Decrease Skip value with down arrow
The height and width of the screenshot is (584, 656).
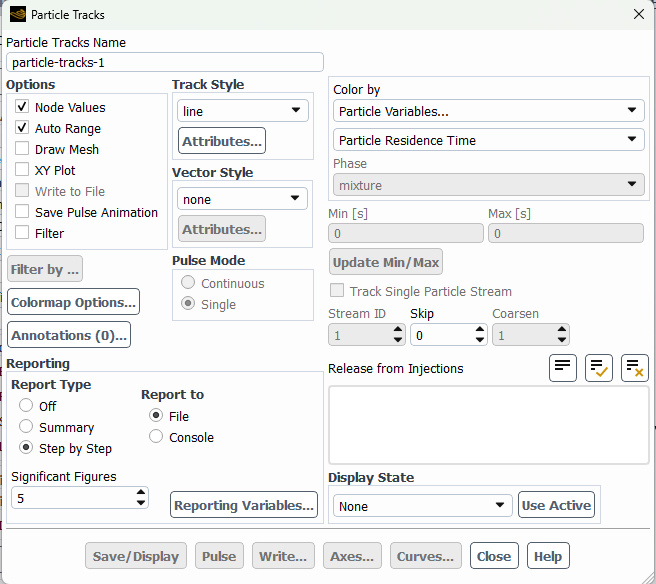(x=480, y=340)
